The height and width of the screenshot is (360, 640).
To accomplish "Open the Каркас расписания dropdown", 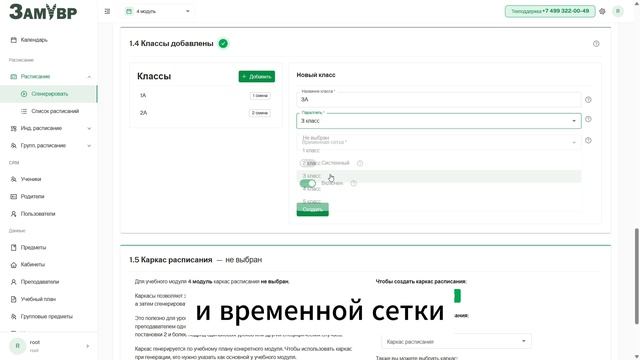I will pyautogui.click(x=456, y=341).
